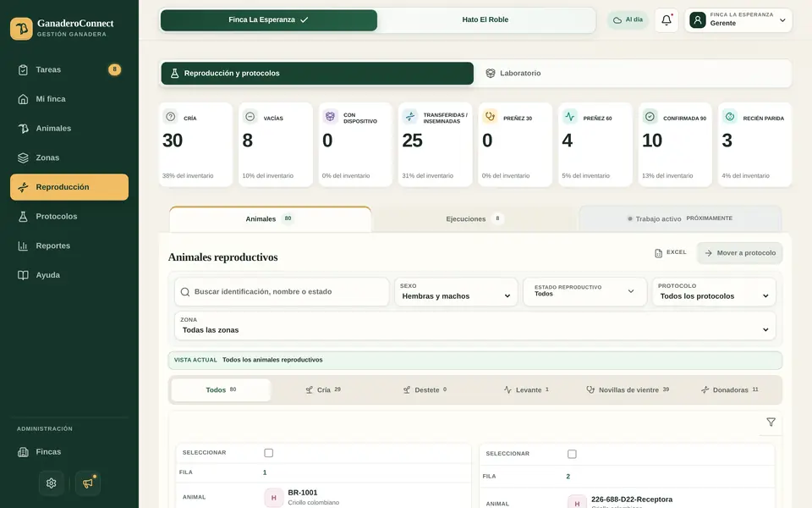Click the Excel export file icon
Viewport: 812px width, 508px height.
point(658,253)
